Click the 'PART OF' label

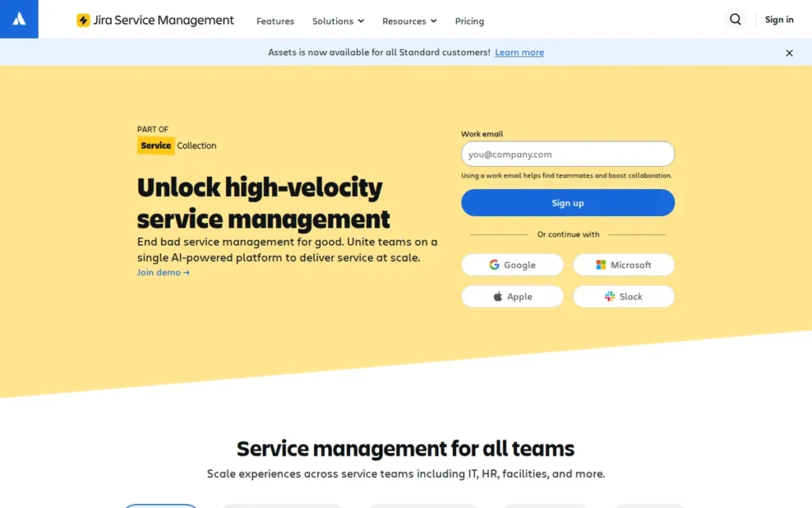[x=153, y=129]
